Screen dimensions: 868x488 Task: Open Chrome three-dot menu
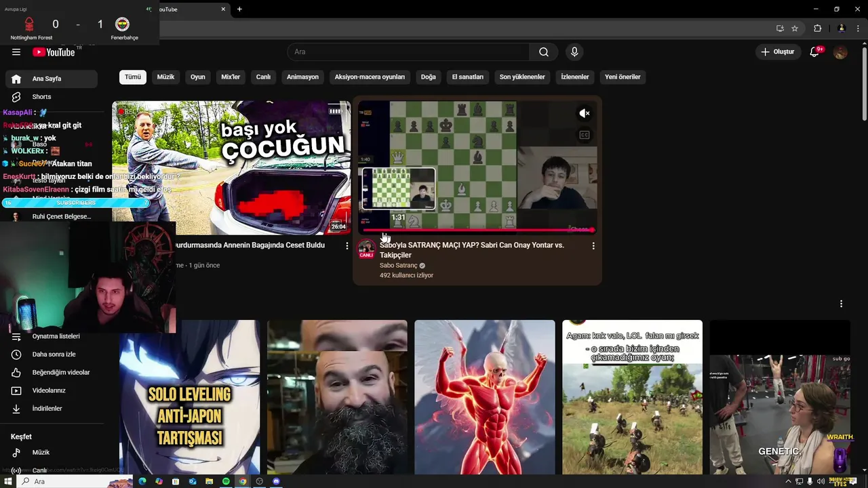coord(857,28)
